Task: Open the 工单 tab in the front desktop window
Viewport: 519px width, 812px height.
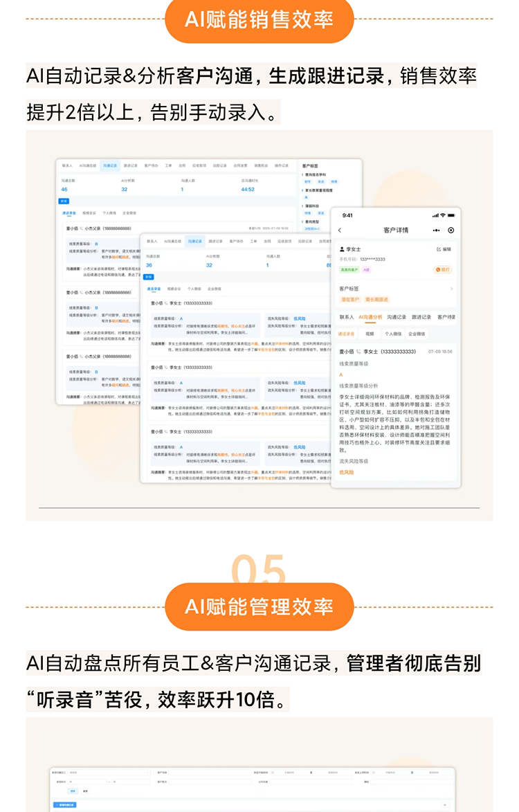Action: pyautogui.click(x=253, y=242)
